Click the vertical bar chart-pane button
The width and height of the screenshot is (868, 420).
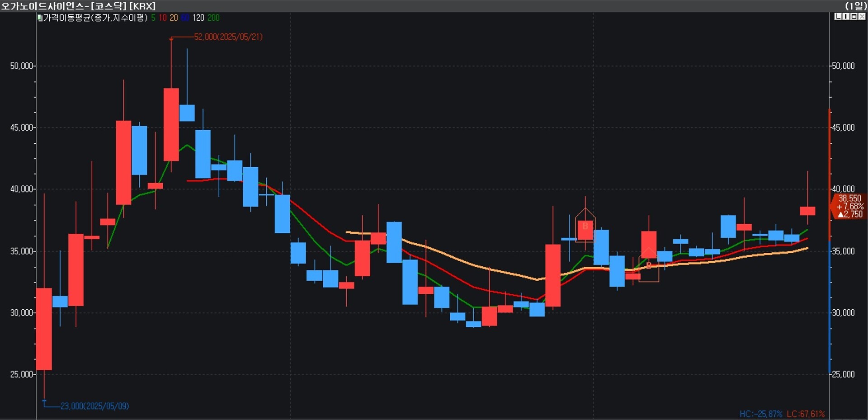846,17
